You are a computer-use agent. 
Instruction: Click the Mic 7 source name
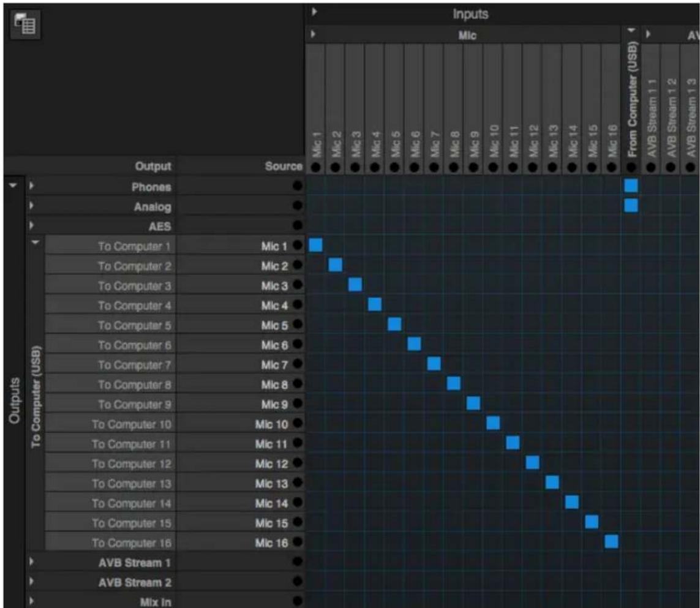pyautogui.click(x=274, y=365)
